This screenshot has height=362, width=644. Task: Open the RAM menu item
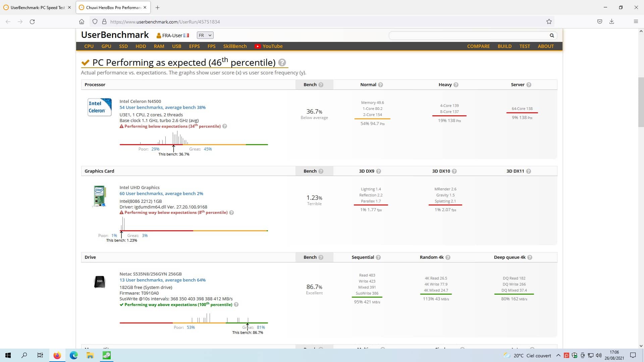click(159, 46)
